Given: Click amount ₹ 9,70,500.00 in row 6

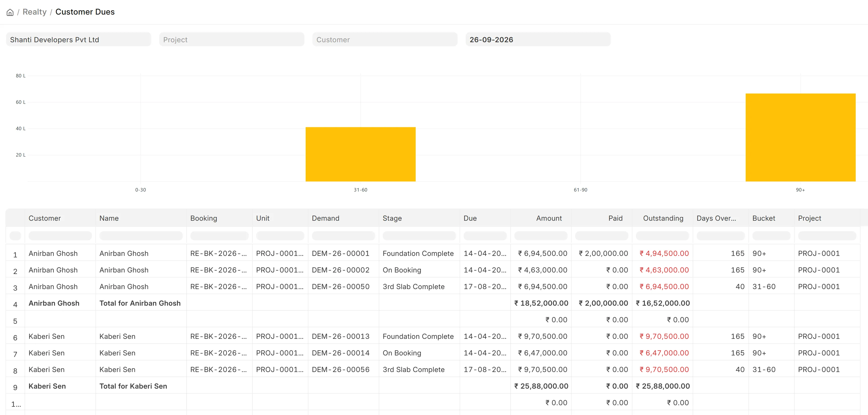Looking at the screenshot, I should pos(542,337).
